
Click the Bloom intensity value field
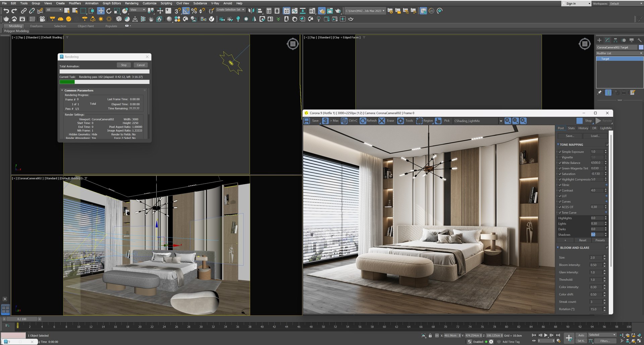(x=596, y=265)
